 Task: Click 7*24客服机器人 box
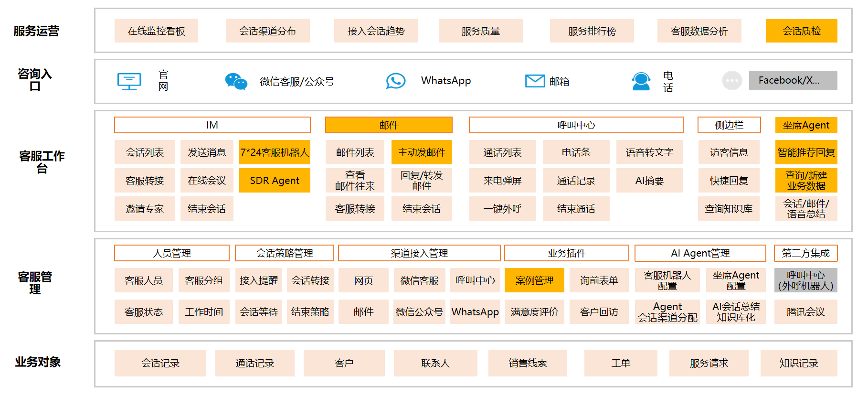click(275, 152)
